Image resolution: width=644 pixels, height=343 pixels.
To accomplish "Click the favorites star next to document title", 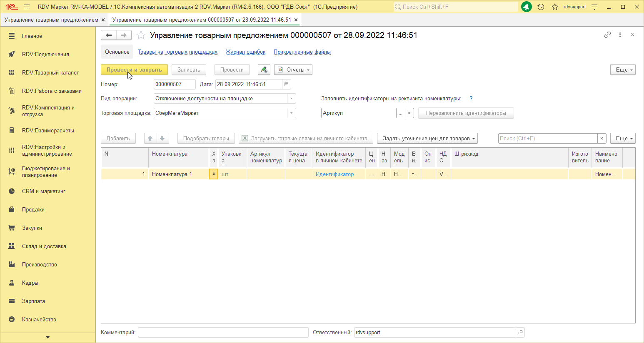I will [141, 35].
